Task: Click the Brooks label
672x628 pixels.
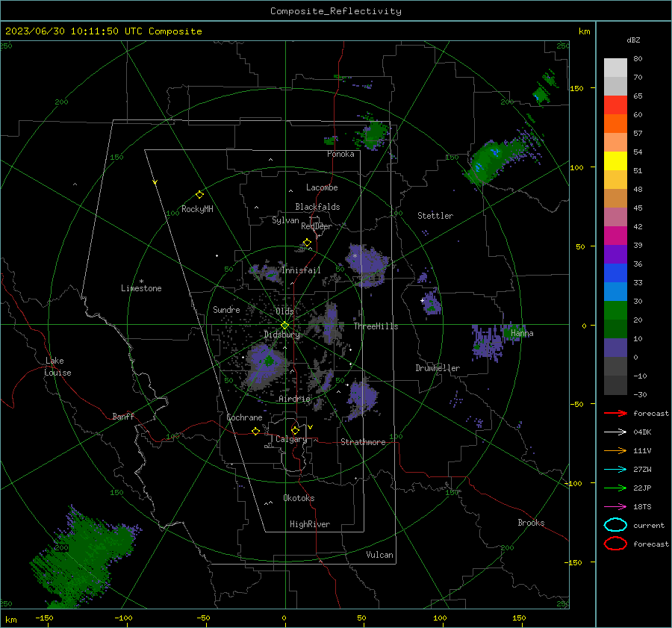Action: (x=531, y=523)
